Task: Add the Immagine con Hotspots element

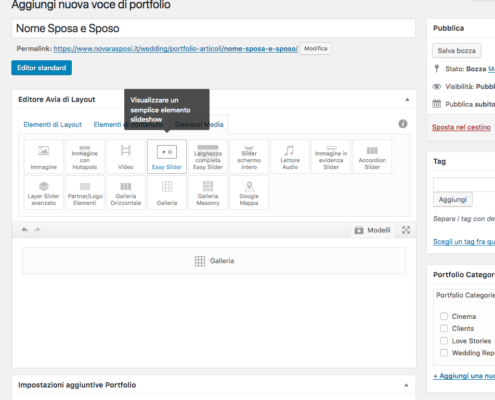Action: coord(85,157)
